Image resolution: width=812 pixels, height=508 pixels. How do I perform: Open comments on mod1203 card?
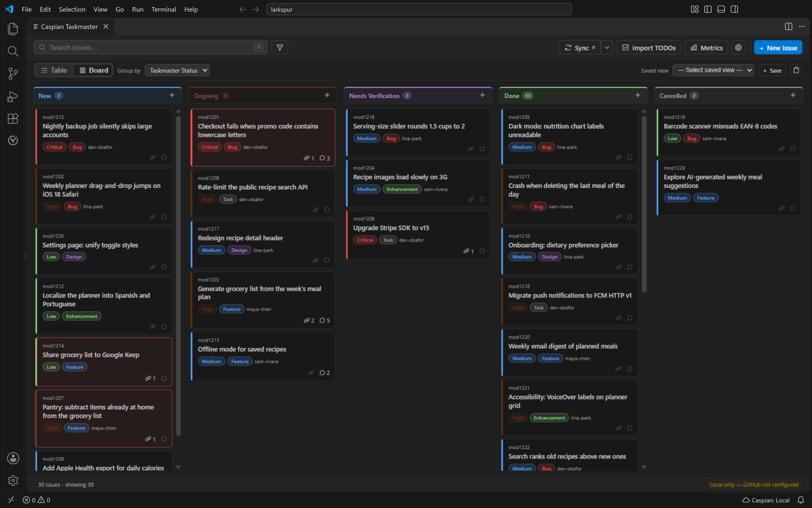[325, 321]
